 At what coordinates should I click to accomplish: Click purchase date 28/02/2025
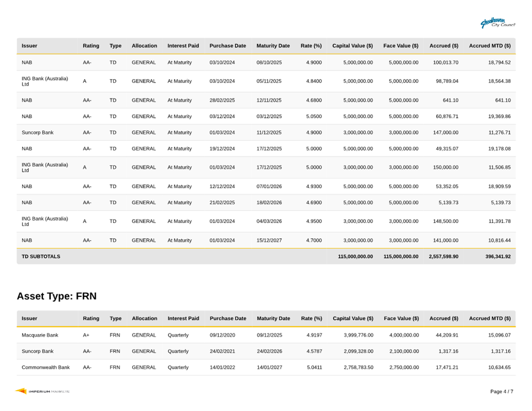(222, 100)
